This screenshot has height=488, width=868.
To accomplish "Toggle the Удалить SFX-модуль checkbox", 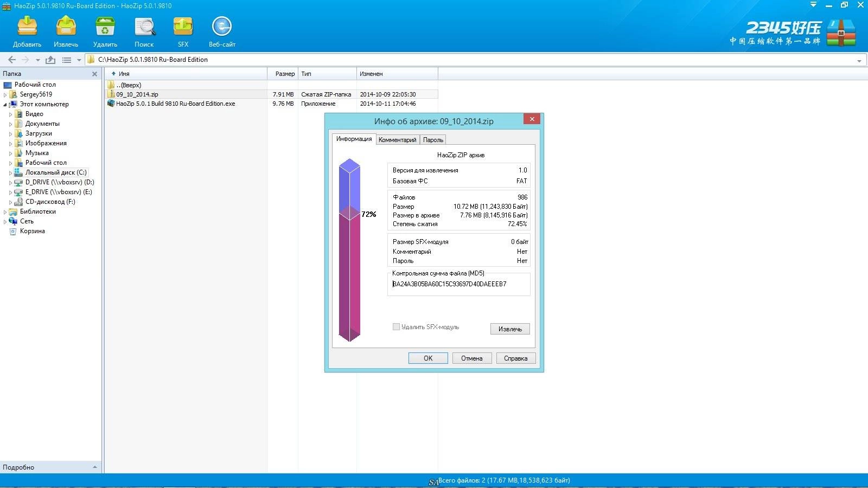I will [x=396, y=326].
